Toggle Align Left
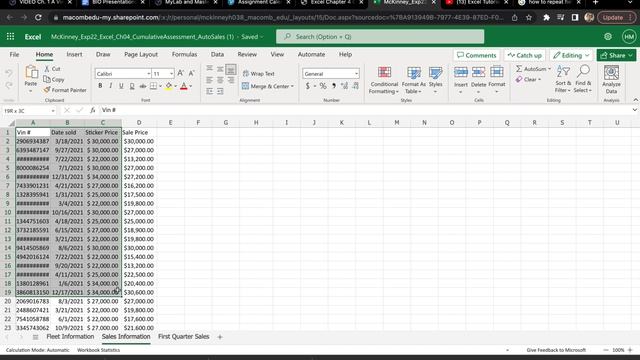Viewport: 640px width, 360px height. point(209,80)
